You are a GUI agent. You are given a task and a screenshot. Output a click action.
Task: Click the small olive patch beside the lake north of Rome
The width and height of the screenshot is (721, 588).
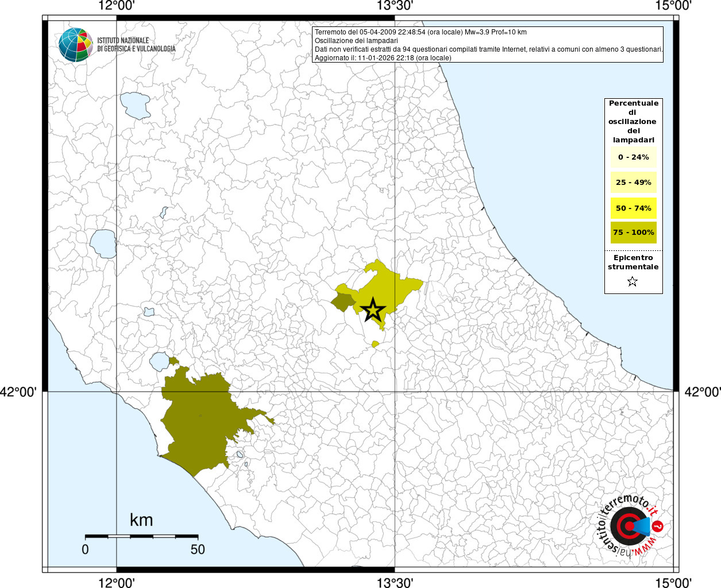tap(173, 361)
